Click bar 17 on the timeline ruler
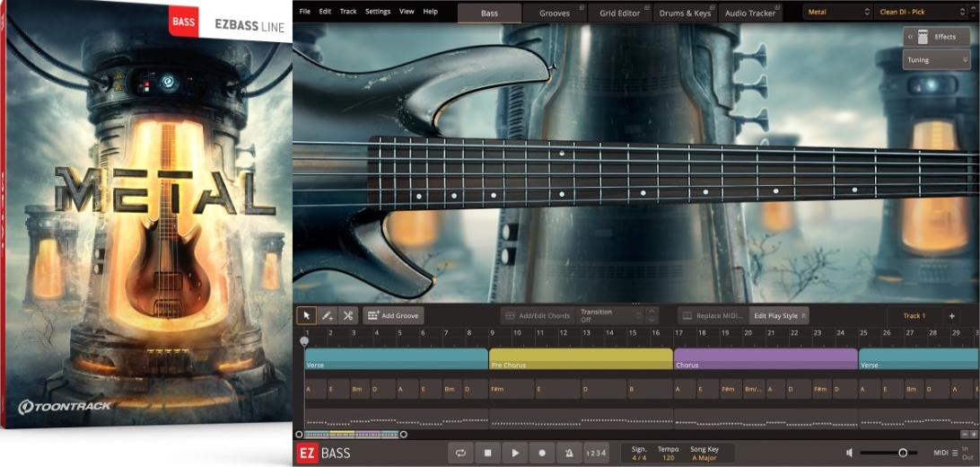Viewport: 980px width, 467px height. coord(678,333)
